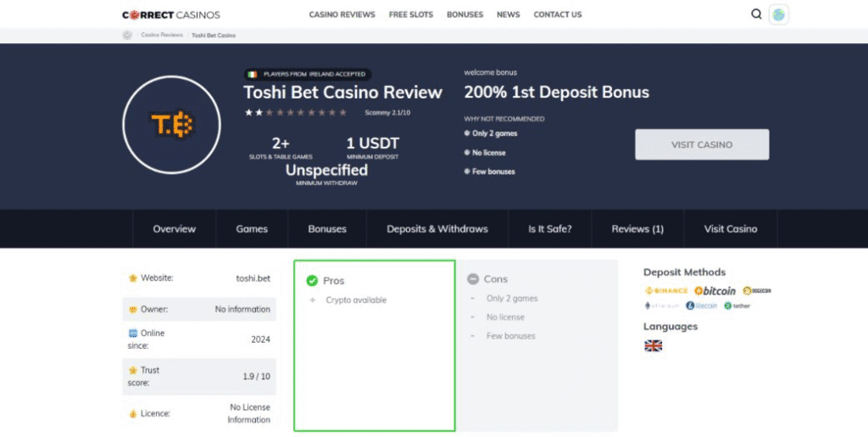Click the Casino Reviews breadcrumb link
The height and width of the screenshot is (437, 868).
[161, 36]
